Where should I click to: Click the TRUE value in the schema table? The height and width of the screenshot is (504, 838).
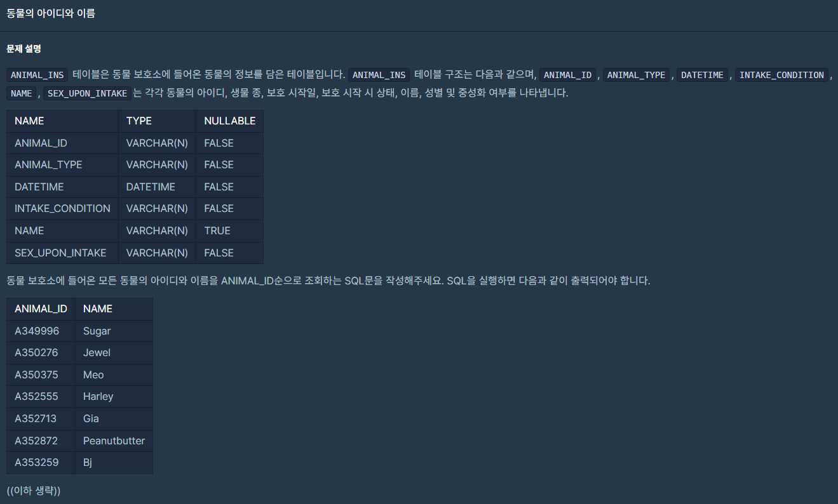click(x=217, y=230)
